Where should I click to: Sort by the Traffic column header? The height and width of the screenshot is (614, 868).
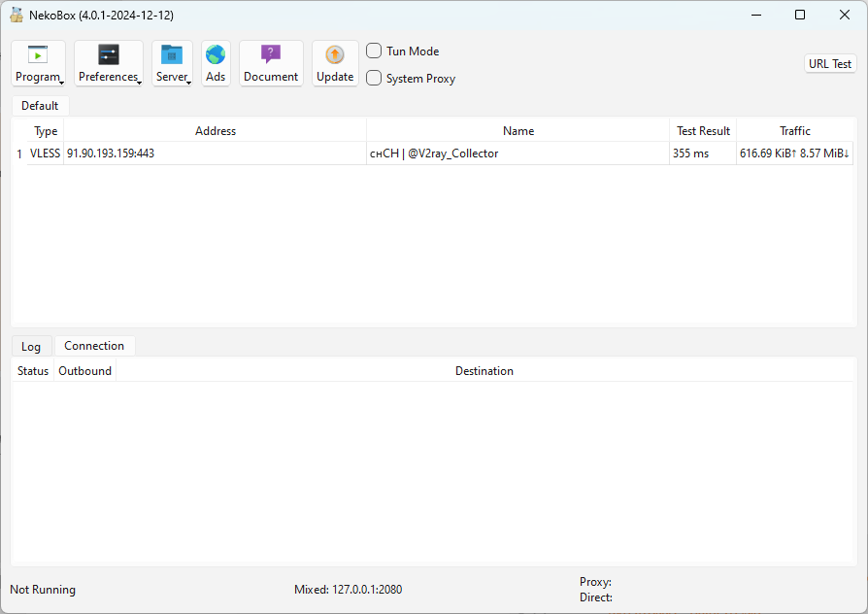click(x=795, y=131)
